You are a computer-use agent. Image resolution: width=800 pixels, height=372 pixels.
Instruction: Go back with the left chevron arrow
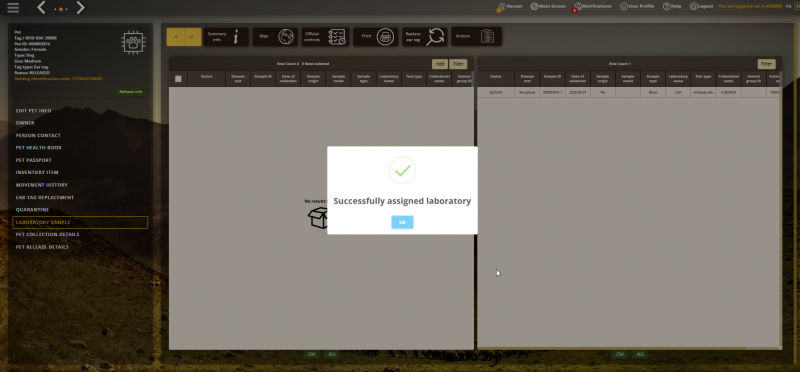tap(41, 8)
